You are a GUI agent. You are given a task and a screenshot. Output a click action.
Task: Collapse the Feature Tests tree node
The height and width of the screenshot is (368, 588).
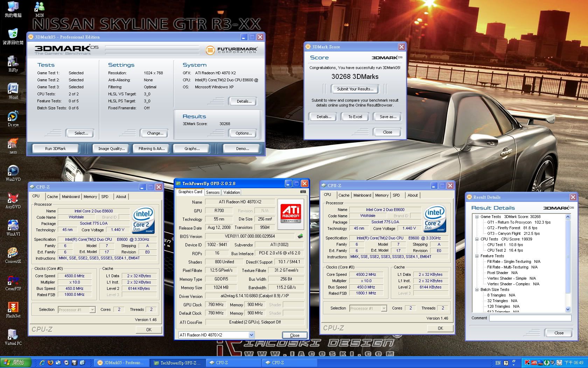pos(477,256)
